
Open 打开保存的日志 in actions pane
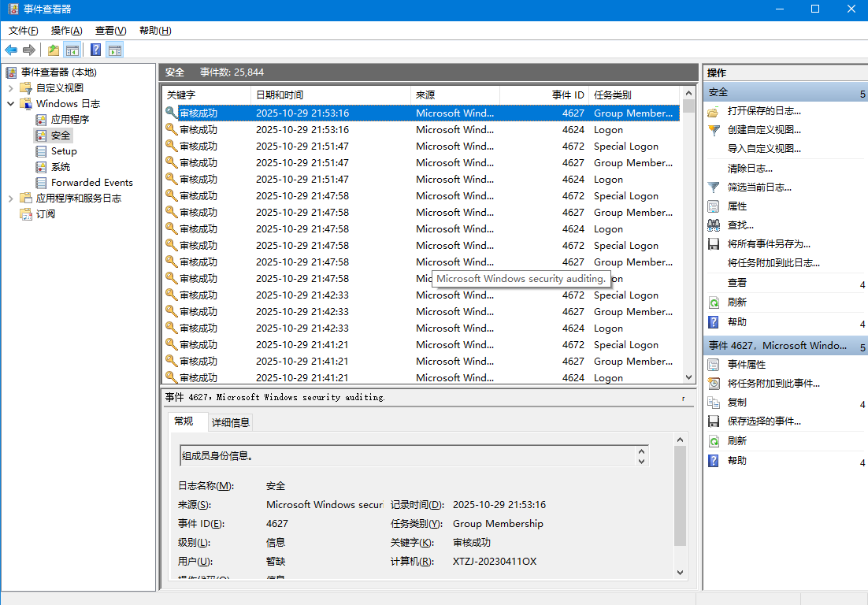coord(763,111)
